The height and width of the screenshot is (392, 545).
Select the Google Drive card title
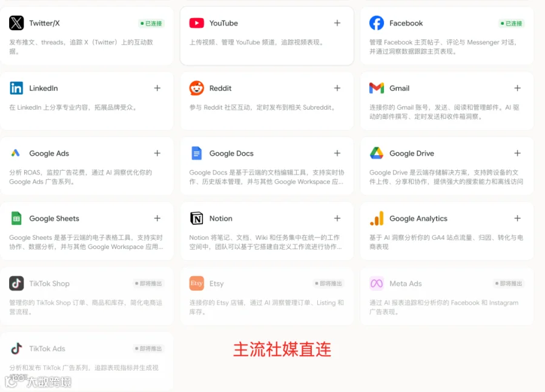[x=412, y=153]
